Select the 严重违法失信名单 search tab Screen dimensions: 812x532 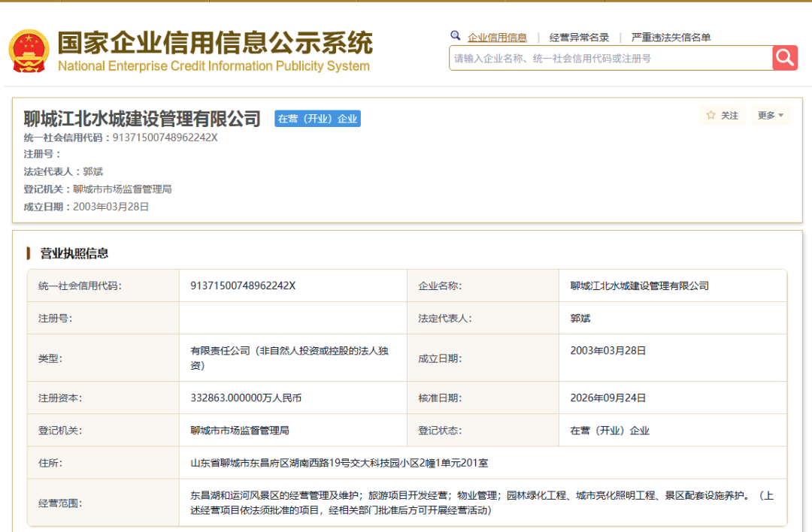[671, 38]
